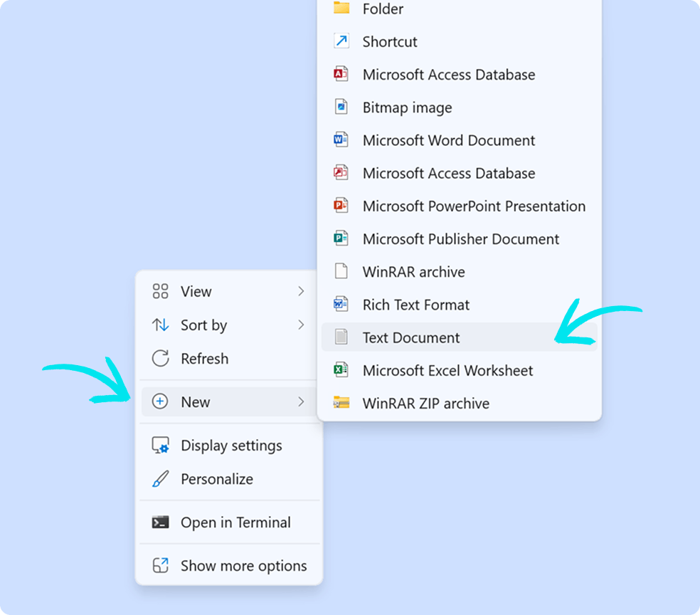The height and width of the screenshot is (615, 700).
Task: Click the Microsoft Access Database entry
Action: 449,74
